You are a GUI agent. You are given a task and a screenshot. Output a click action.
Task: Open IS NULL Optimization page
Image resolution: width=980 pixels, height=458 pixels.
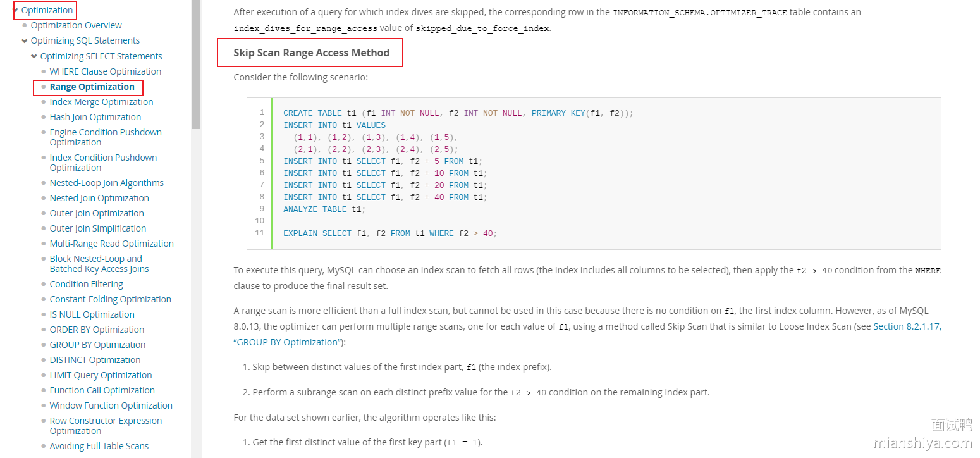coord(92,314)
